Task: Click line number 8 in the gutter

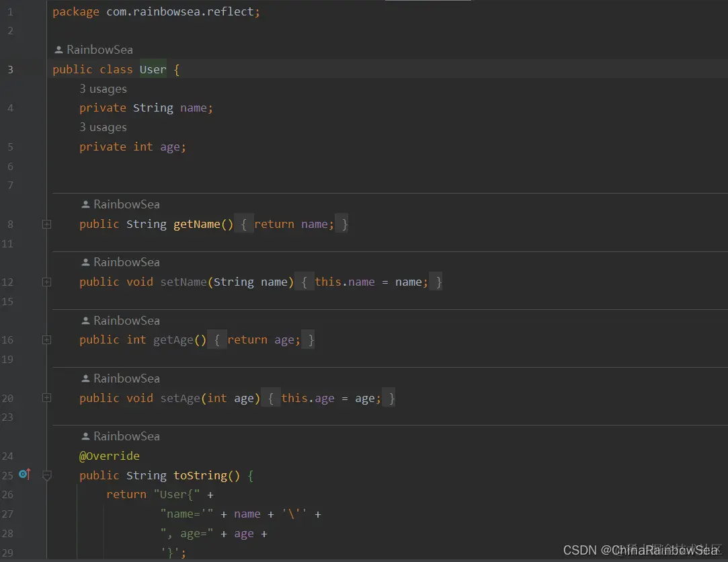Action: point(10,225)
